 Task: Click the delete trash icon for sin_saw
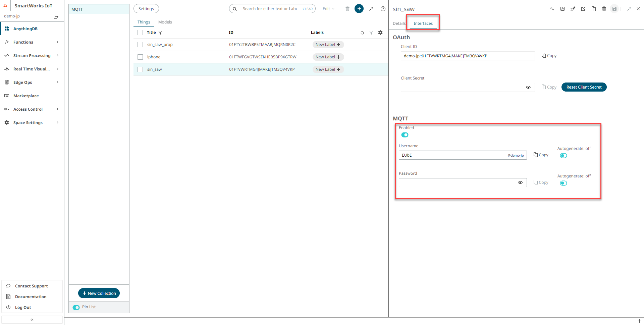(x=604, y=9)
